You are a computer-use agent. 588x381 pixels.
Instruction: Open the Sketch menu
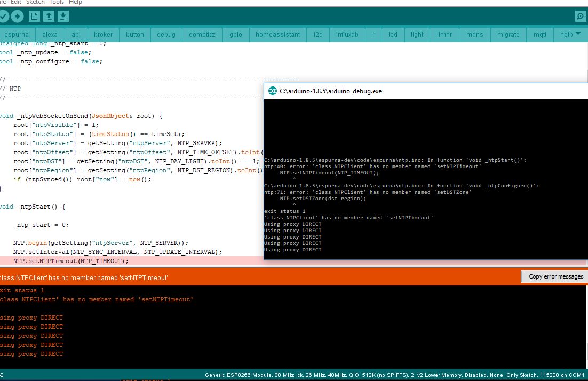click(35, 2)
